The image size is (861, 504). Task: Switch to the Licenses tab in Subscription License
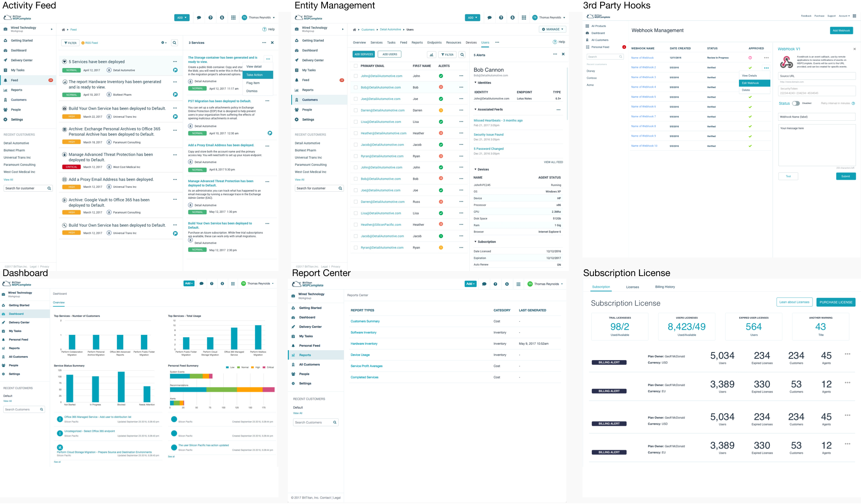click(x=632, y=287)
